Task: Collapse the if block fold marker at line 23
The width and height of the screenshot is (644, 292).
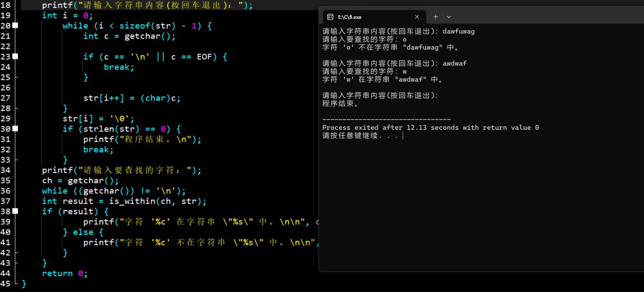Action: click(15, 56)
